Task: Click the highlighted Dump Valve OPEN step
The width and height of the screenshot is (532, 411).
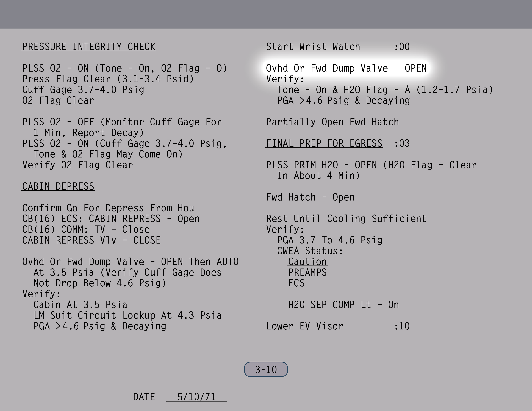Action: (346, 68)
